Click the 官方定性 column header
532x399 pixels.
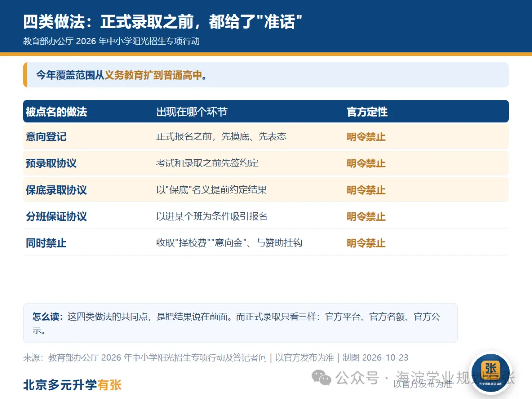point(367,112)
